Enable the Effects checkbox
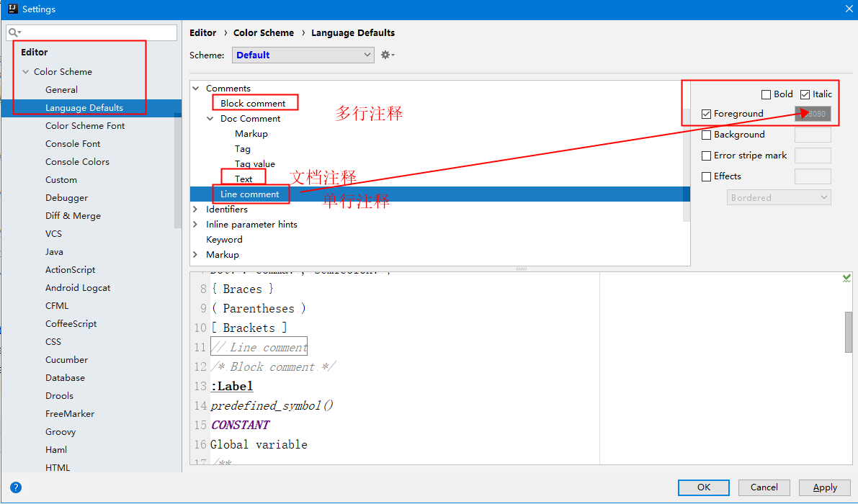Viewport: 858px width, 504px height. 707,176
